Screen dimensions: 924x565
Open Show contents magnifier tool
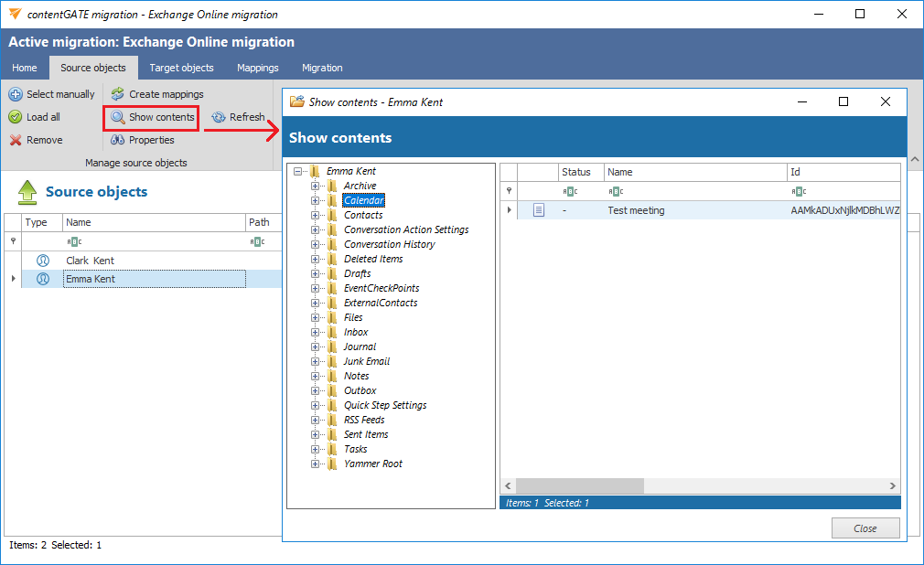[x=118, y=117]
